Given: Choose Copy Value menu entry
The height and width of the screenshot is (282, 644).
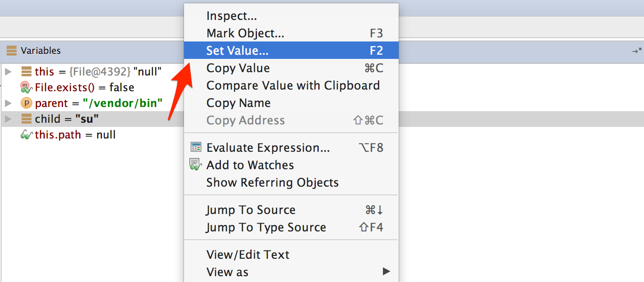Looking at the screenshot, I should (238, 68).
